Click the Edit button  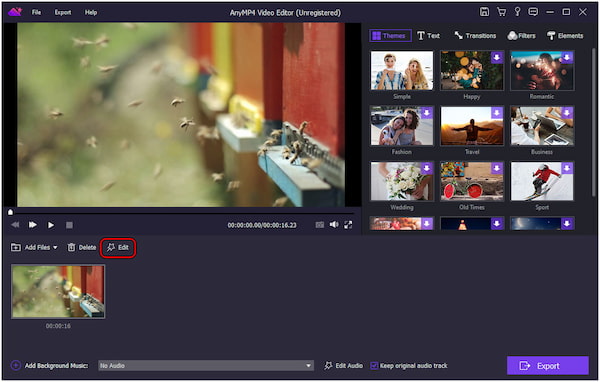coord(118,248)
